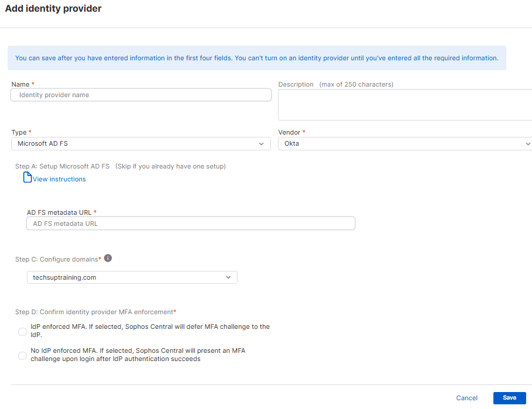Cancel adding the identity provider
This screenshot has width=532, height=409.
pos(466,398)
